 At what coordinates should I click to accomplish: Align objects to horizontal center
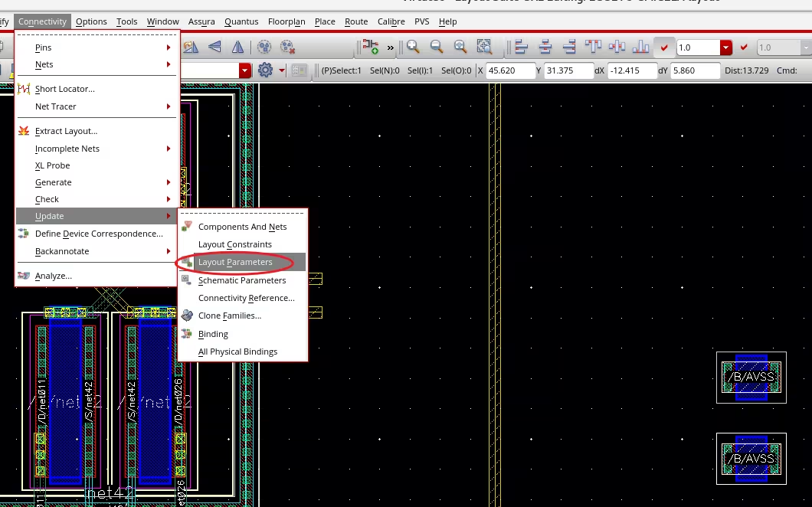(545, 47)
